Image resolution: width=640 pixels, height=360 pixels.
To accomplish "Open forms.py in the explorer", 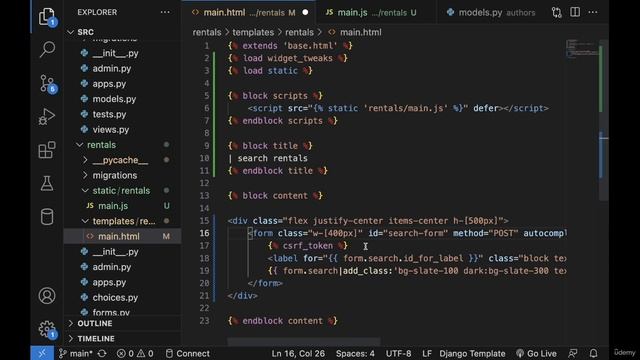I will (122, 313).
